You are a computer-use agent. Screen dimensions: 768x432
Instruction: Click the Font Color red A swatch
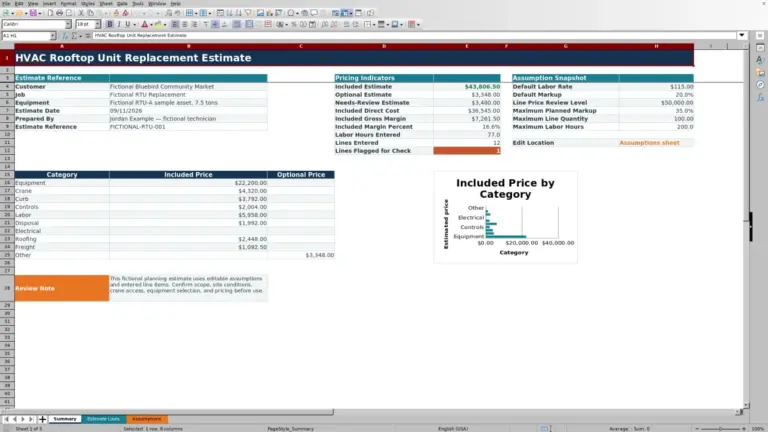click(x=144, y=24)
